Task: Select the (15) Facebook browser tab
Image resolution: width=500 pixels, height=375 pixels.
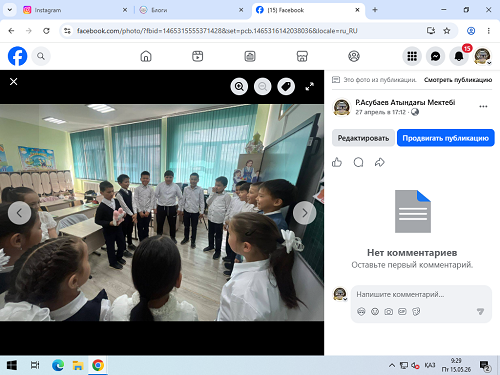Action: point(308,10)
